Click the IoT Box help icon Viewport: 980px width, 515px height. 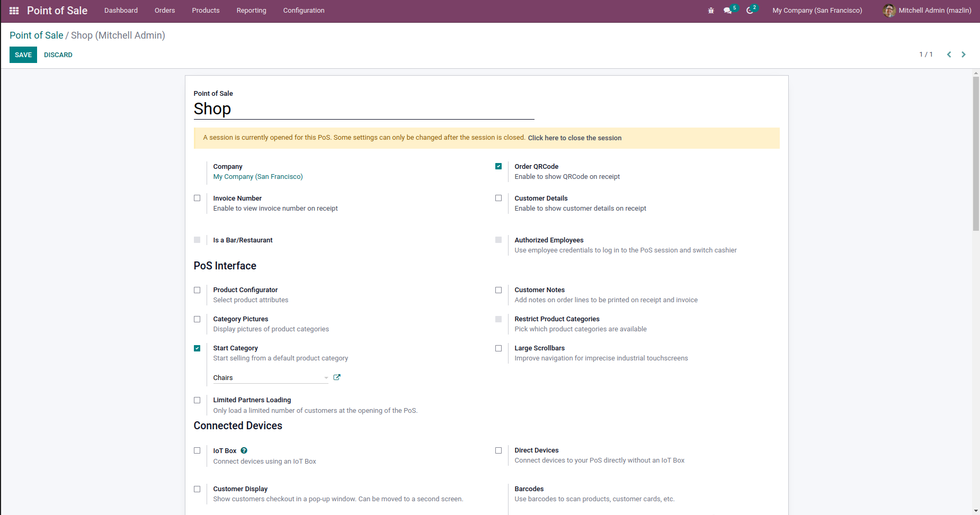click(x=244, y=450)
